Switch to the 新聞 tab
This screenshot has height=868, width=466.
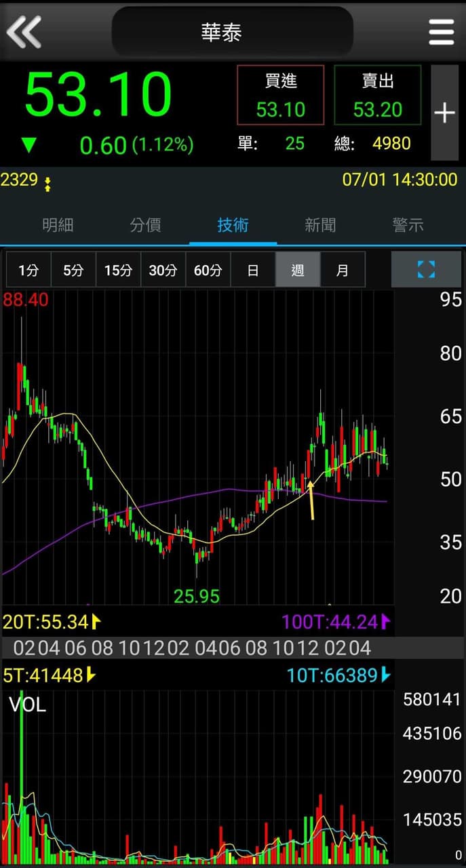(320, 225)
